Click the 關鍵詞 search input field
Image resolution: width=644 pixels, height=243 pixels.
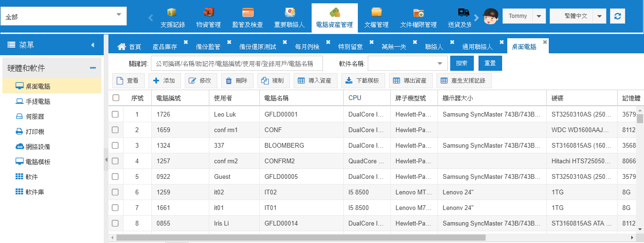point(237,63)
